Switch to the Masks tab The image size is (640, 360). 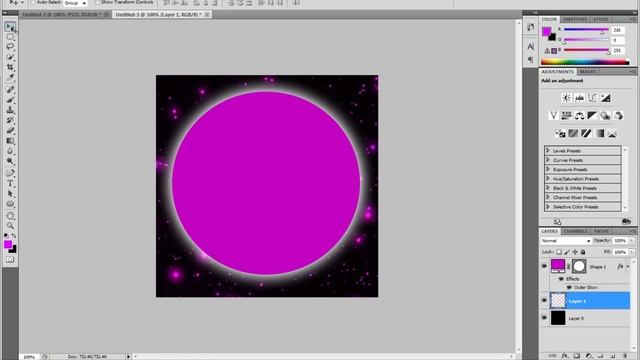[588, 72]
